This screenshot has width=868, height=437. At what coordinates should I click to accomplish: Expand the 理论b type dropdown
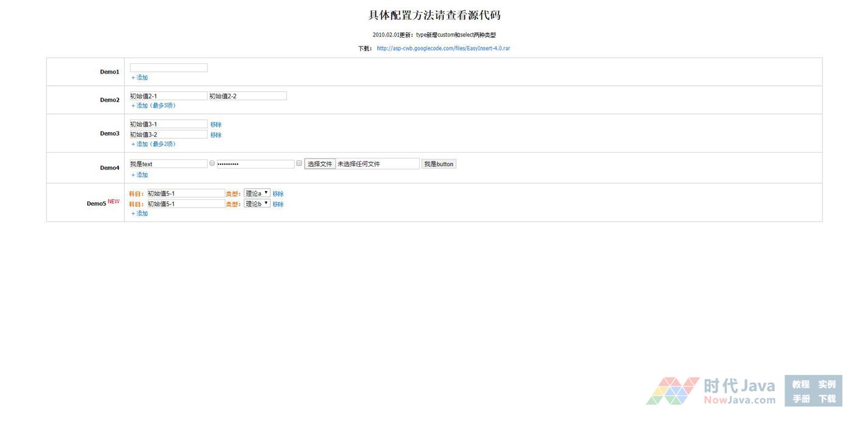tap(257, 204)
